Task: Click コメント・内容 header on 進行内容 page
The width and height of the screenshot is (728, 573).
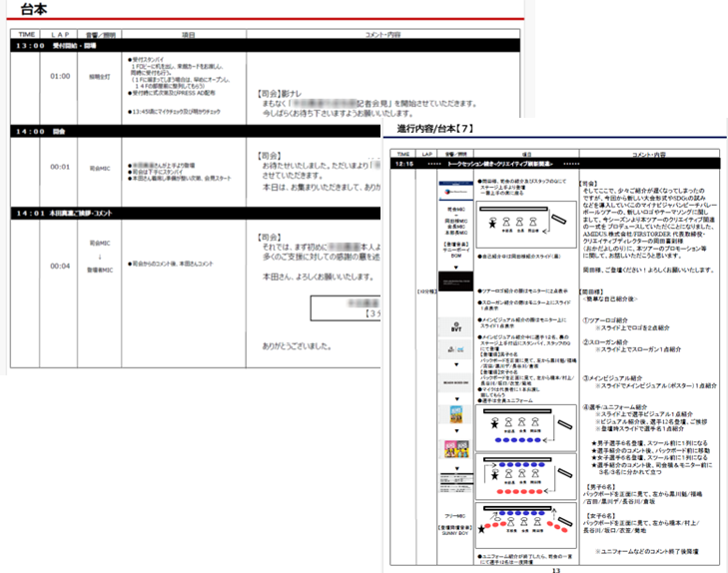Action: tap(648, 154)
